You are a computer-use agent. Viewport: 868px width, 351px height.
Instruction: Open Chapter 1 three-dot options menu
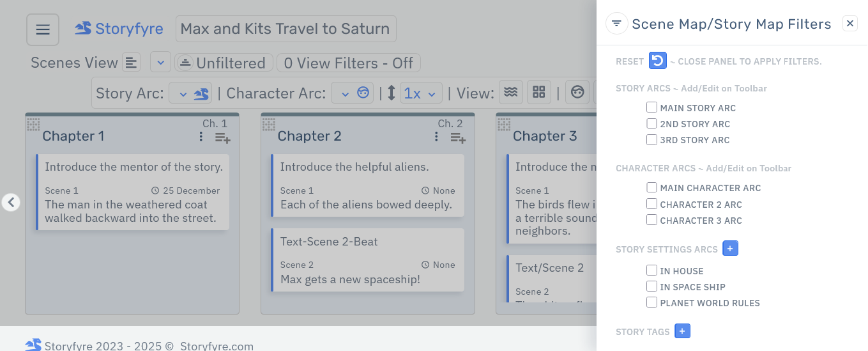201,136
